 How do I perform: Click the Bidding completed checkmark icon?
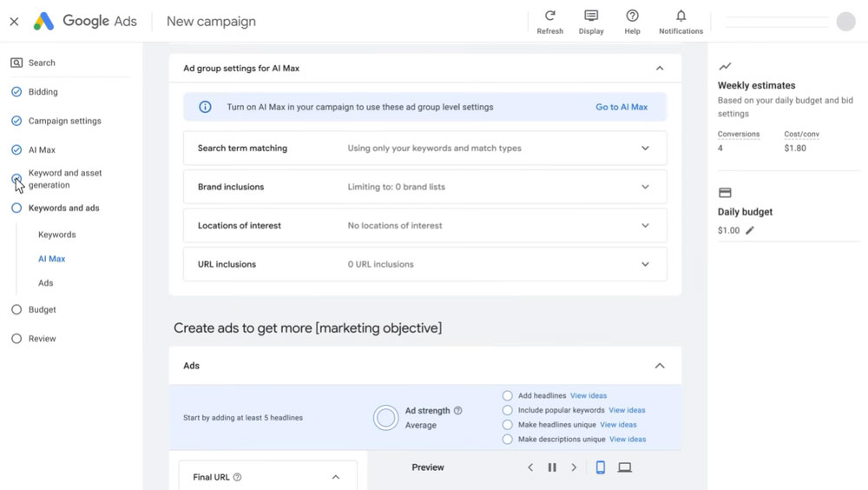coord(16,91)
